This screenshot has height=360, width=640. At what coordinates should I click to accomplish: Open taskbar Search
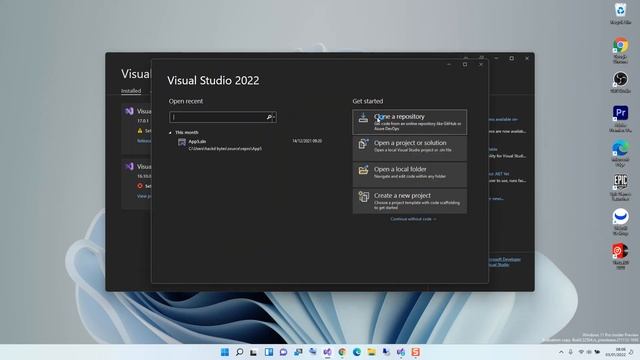(240, 352)
